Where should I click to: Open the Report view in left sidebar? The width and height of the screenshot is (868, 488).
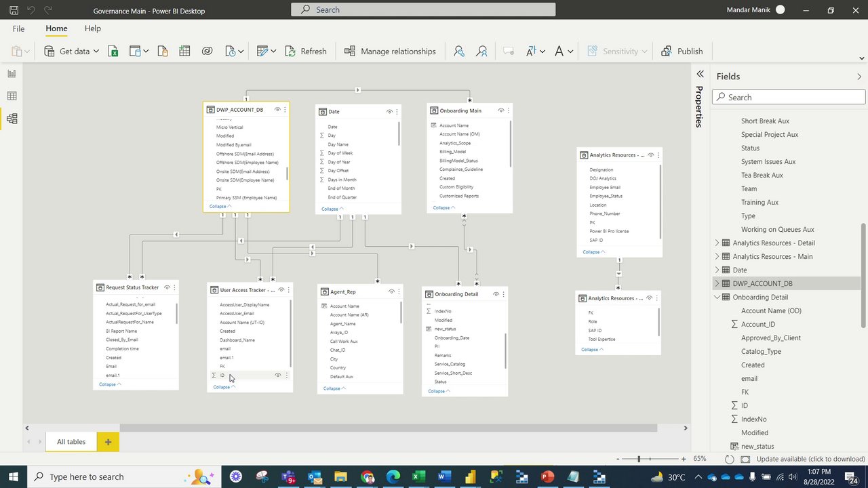click(x=12, y=73)
